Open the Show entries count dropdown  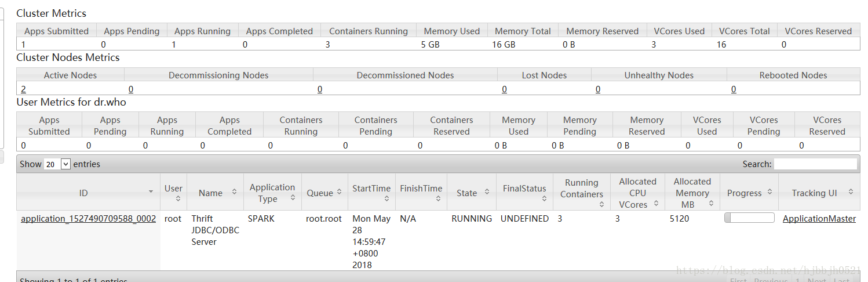pos(57,164)
